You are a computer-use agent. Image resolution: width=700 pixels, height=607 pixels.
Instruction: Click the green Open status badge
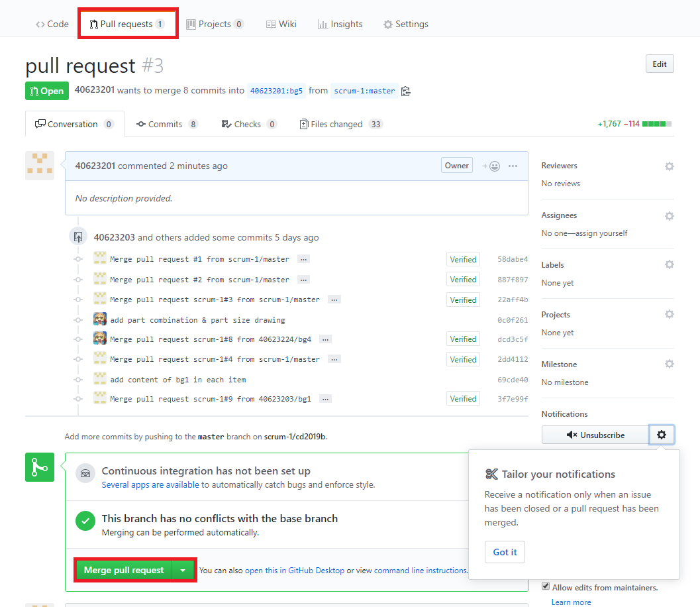click(x=47, y=91)
